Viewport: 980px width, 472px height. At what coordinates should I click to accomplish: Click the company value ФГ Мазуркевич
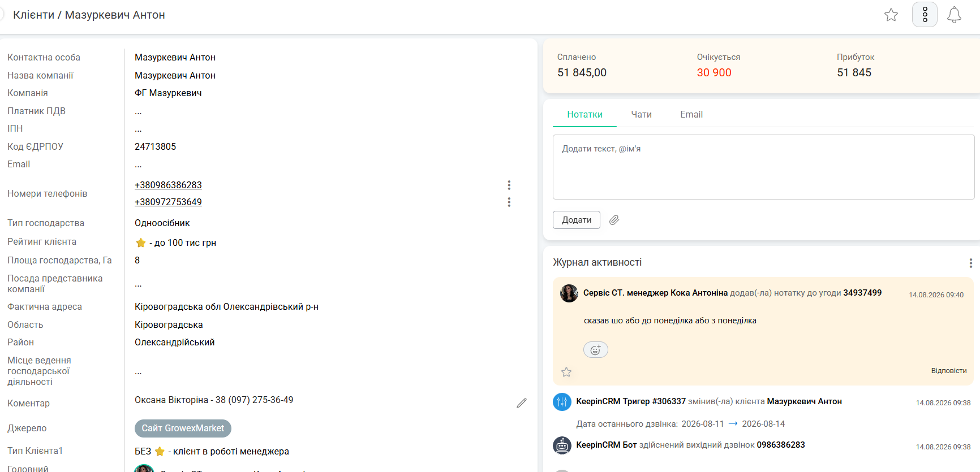[x=168, y=93]
